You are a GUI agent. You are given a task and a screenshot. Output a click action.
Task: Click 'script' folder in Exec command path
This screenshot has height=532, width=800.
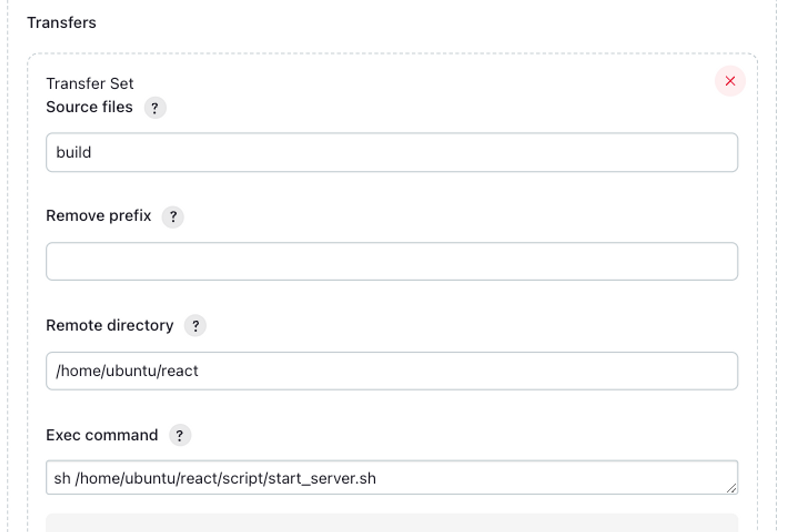(x=242, y=478)
